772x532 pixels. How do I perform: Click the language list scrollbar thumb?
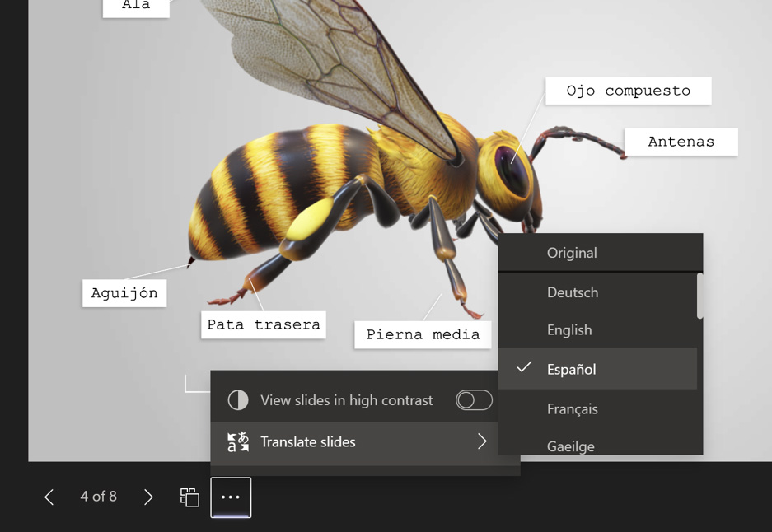[x=700, y=296]
